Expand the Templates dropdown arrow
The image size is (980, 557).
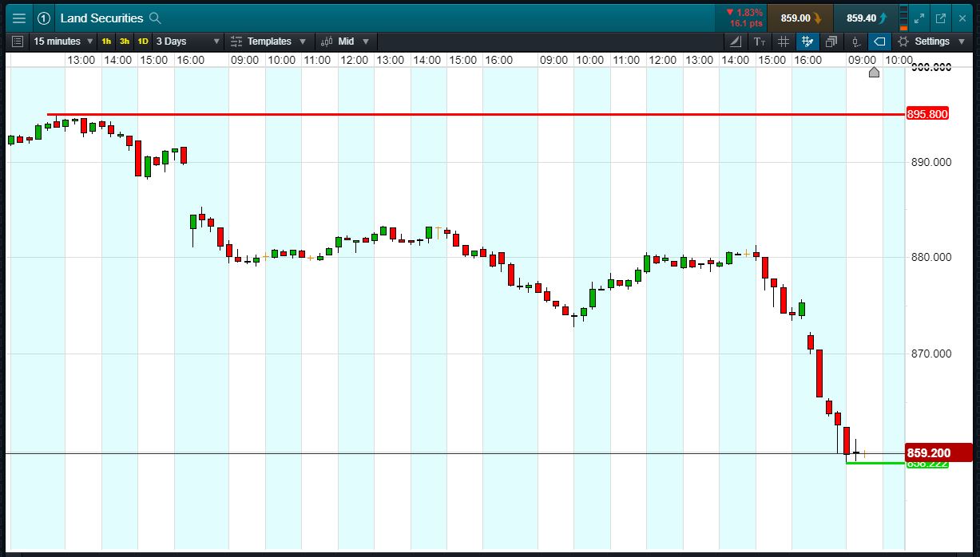303,41
